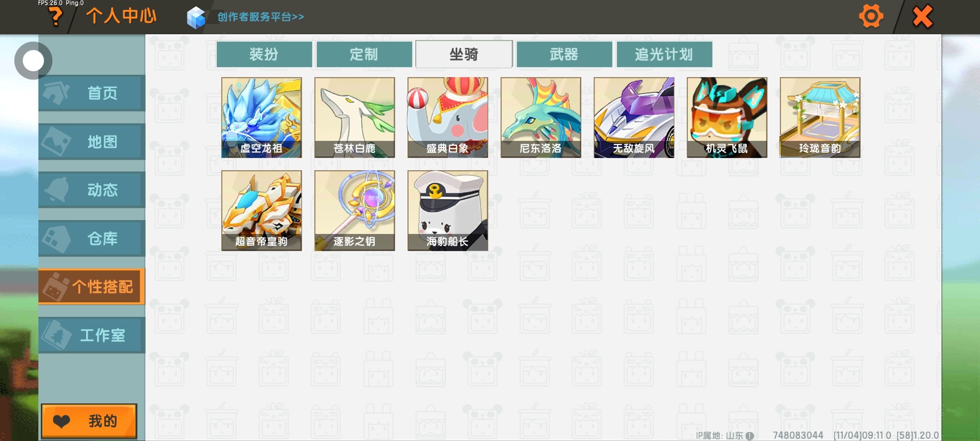The image size is (980, 441).
Task: Open the orange settings gear icon
Action: [871, 17]
